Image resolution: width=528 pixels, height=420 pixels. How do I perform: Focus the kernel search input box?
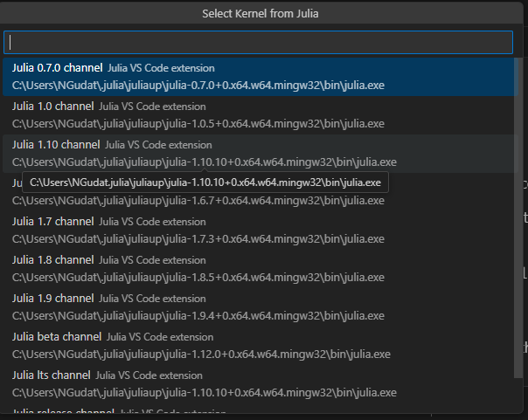pyautogui.click(x=258, y=43)
